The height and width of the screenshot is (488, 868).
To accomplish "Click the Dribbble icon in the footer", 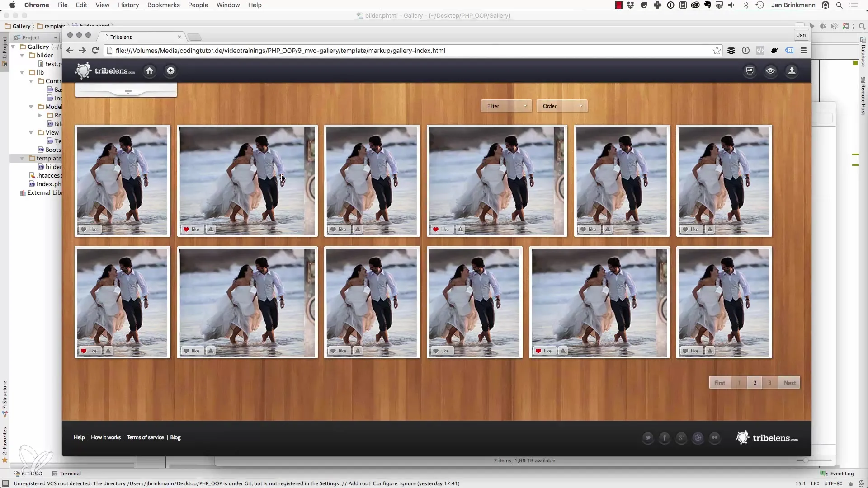I will [x=698, y=437].
